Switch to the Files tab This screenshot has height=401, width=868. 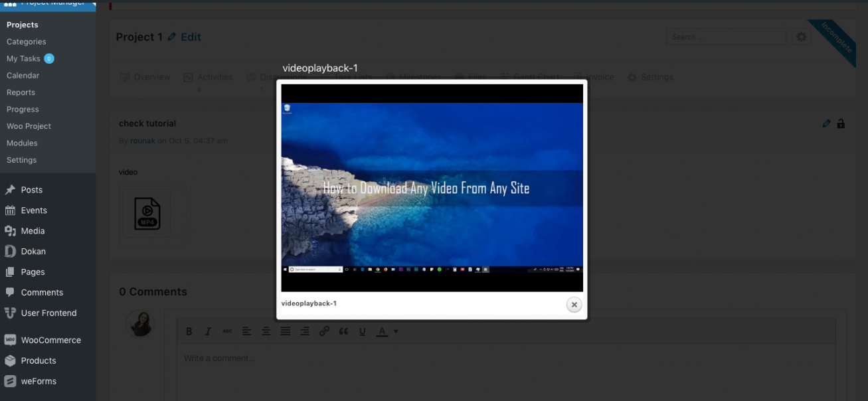[x=471, y=77]
